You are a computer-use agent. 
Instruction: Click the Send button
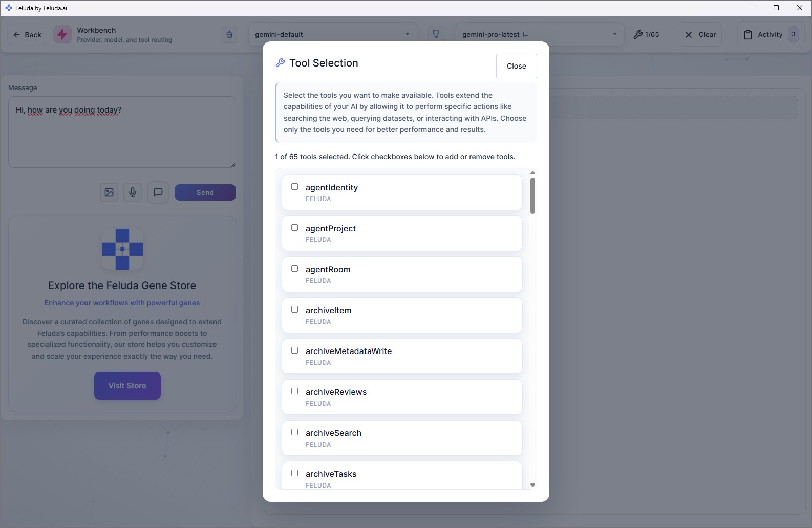pos(205,192)
